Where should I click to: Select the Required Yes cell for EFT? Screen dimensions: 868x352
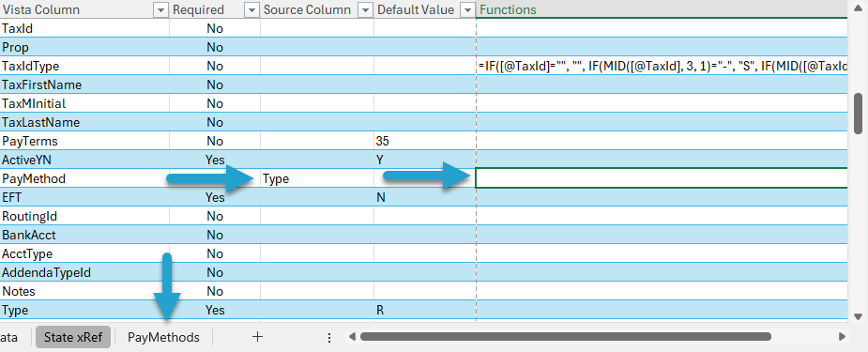click(215, 197)
